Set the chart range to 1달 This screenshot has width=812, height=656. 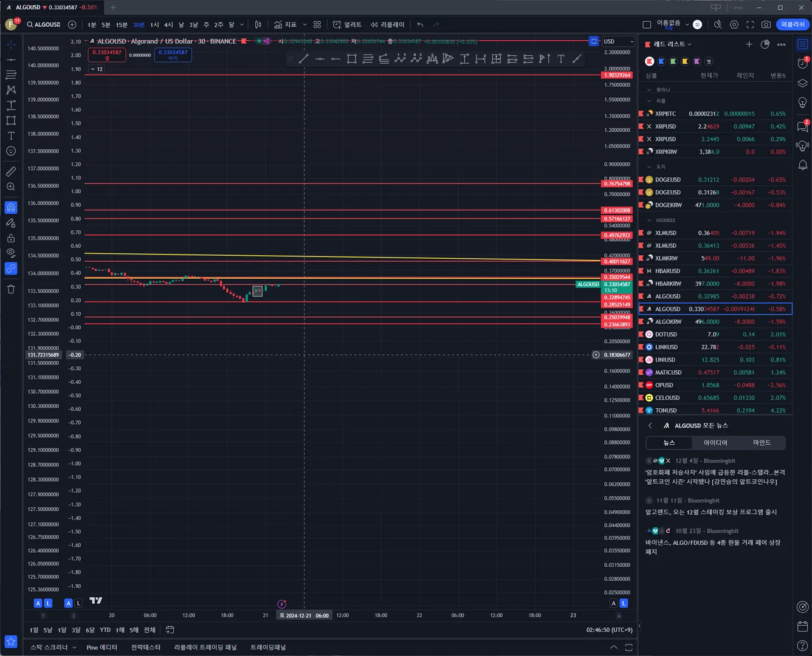(x=62, y=630)
